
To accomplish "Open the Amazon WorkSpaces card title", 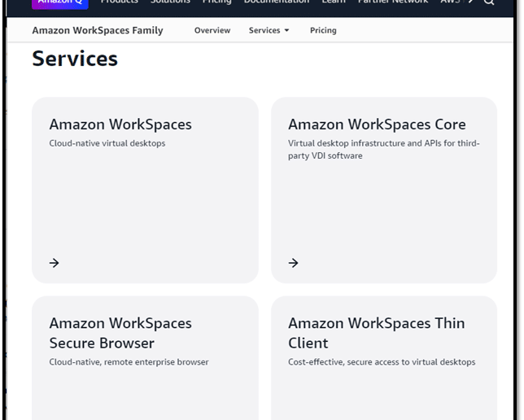I will (120, 125).
